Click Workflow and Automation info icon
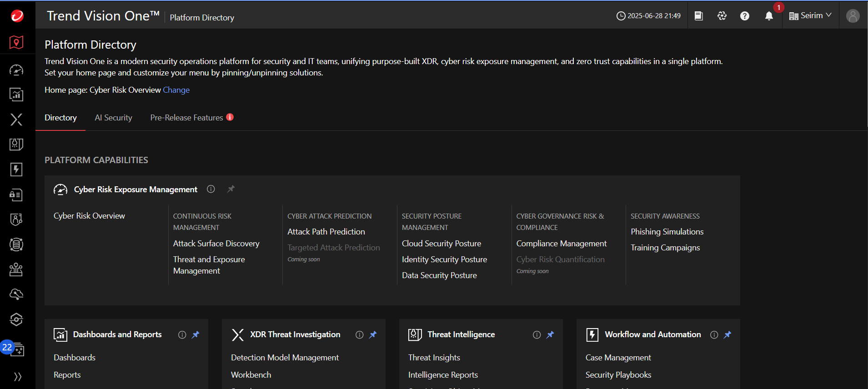Viewport: 868px width, 389px height. point(714,335)
